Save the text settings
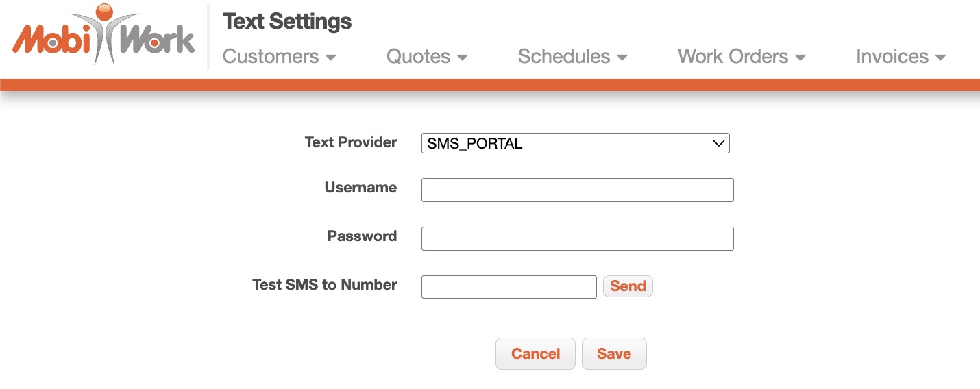The image size is (980, 389). [614, 354]
